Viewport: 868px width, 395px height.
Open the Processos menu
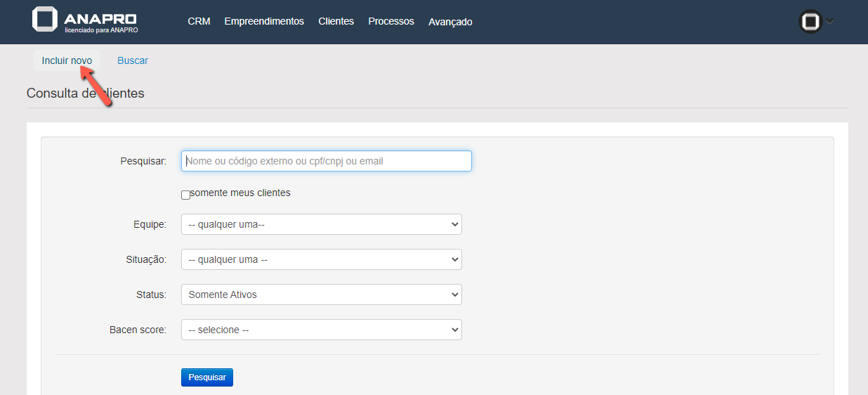point(391,22)
